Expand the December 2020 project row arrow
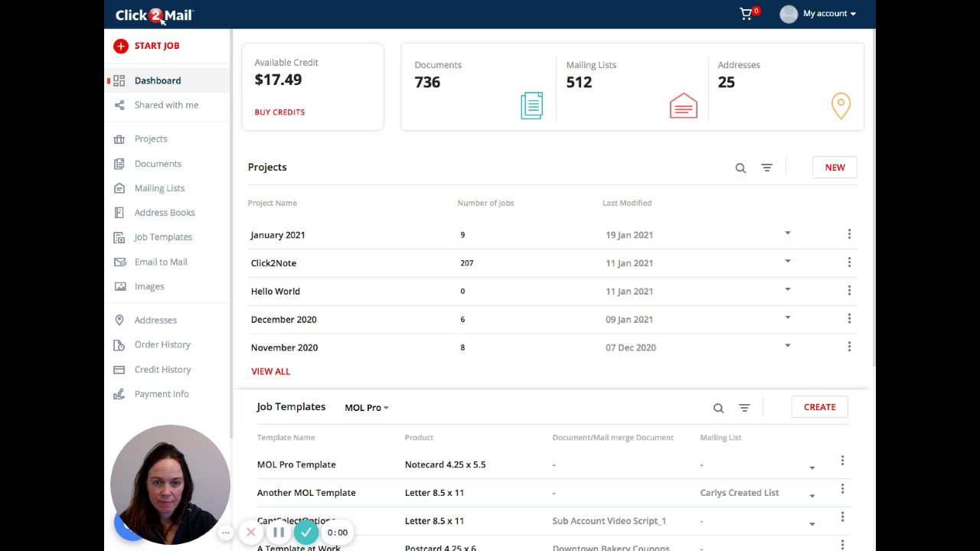This screenshot has width=980, height=551. (x=787, y=318)
